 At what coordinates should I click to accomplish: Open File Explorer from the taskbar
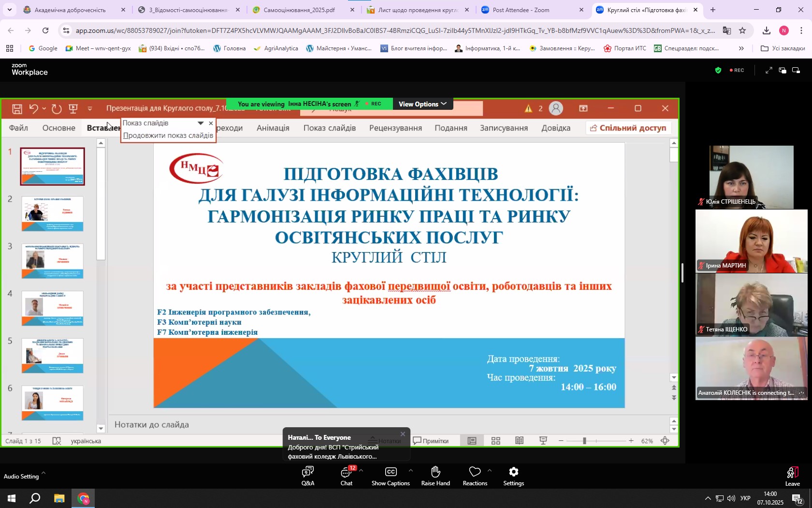(x=59, y=498)
